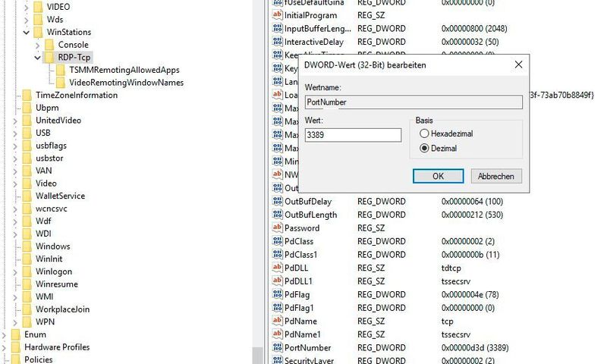Collapse the WinStations tree node
The image size is (607, 364).
pos(27,32)
